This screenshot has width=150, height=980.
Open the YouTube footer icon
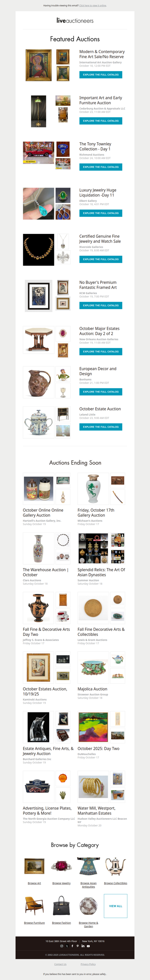(88, 946)
